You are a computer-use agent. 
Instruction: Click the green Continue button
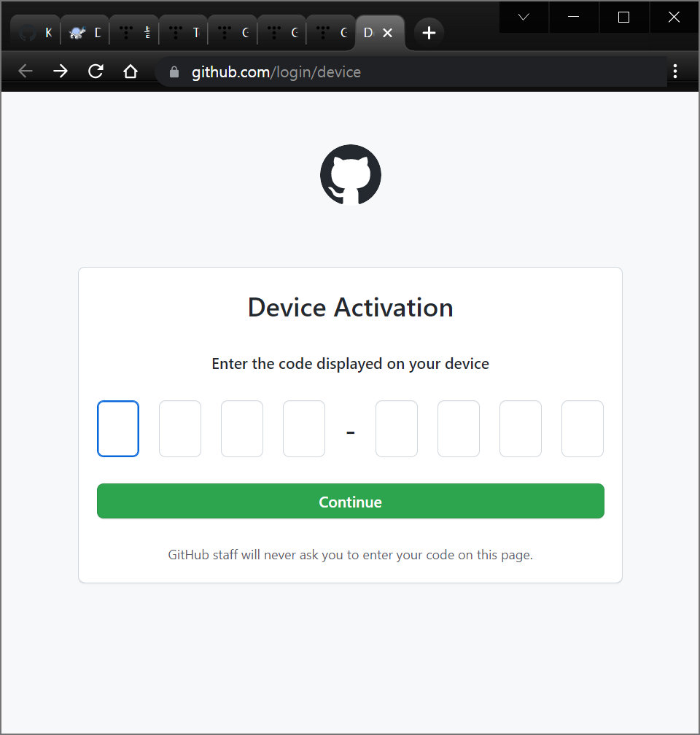(350, 501)
